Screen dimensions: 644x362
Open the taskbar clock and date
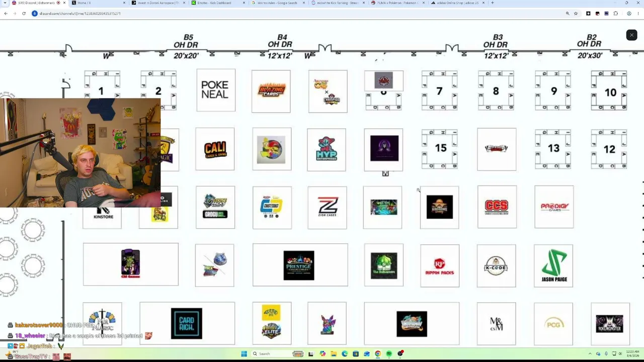(632, 354)
